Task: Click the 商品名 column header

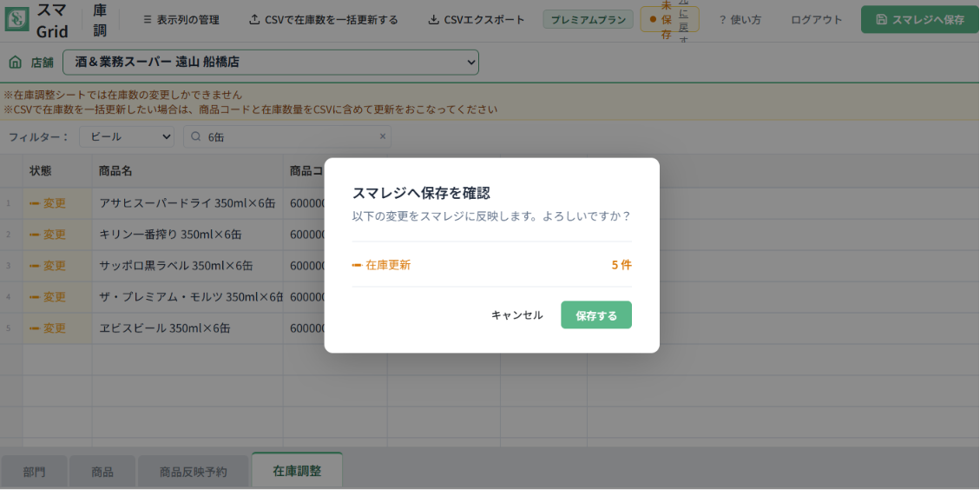Action: 187,171
